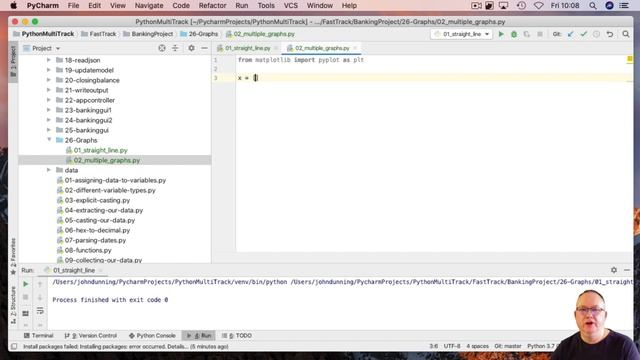Switch to 01_straight_line.py editor tab

click(x=247, y=48)
